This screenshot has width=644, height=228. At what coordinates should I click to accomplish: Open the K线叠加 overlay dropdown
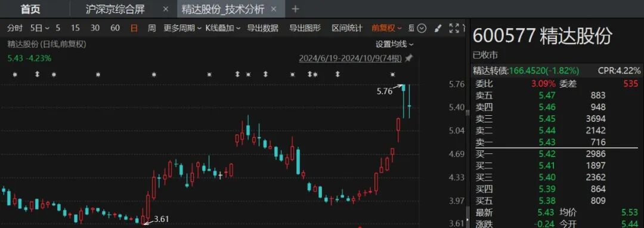(222, 28)
